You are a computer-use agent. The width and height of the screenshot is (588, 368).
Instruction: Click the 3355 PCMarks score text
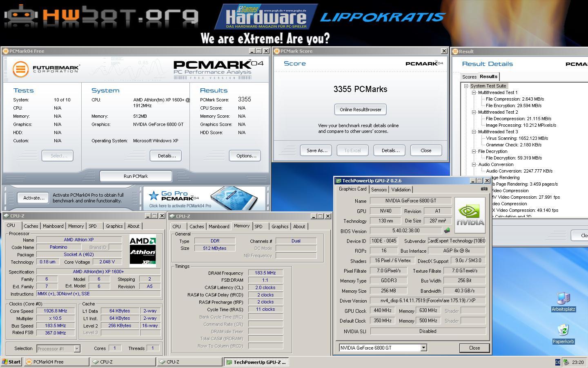click(x=360, y=89)
